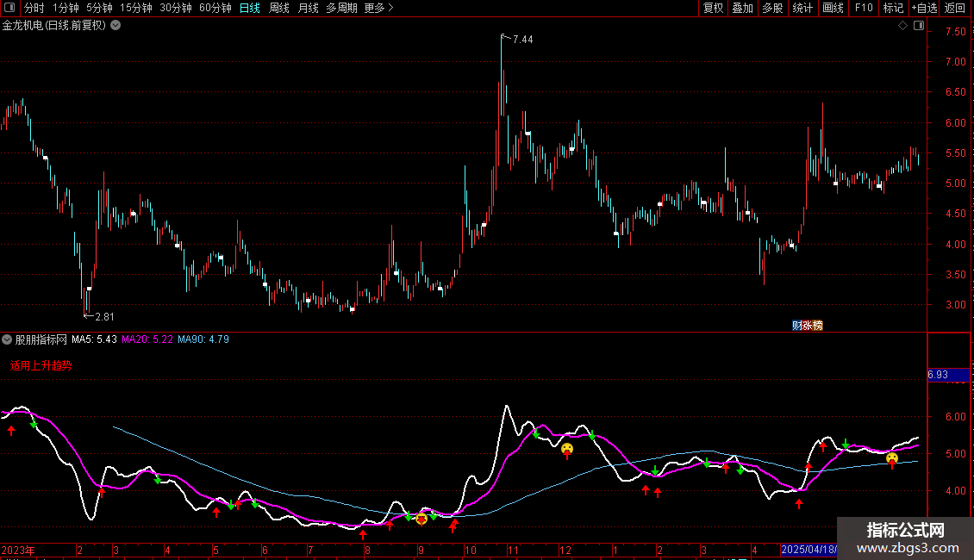The width and height of the screenshot is (974, 560).
Task: Open the 多周期 multi-period view
Action: pos(341,8)
